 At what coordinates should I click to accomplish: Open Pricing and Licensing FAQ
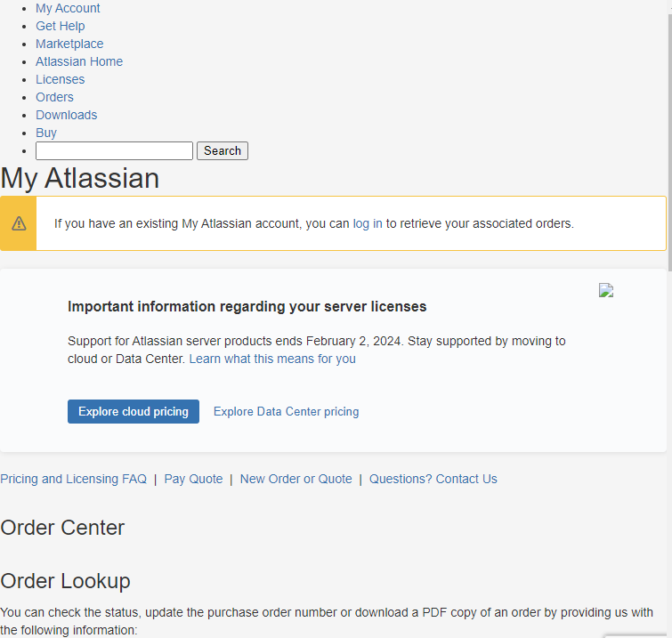click(x=73, y=479)
